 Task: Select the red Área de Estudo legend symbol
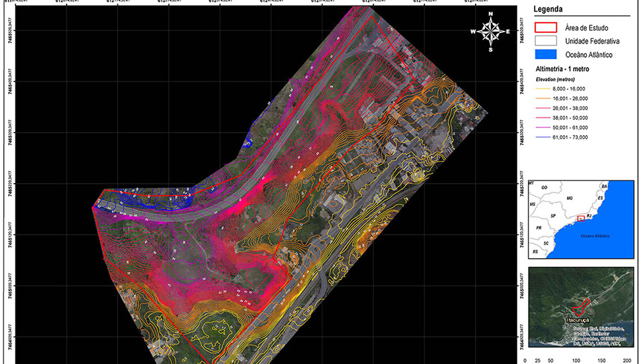tap(545, 28)
